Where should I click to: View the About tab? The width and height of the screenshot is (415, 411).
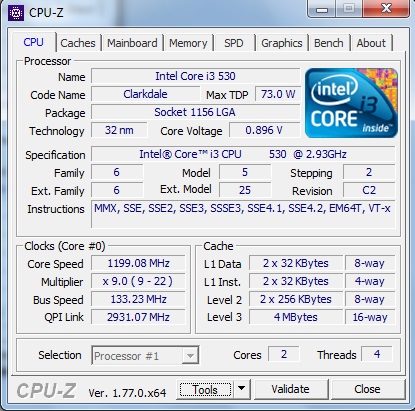click(x=371, y=43)
